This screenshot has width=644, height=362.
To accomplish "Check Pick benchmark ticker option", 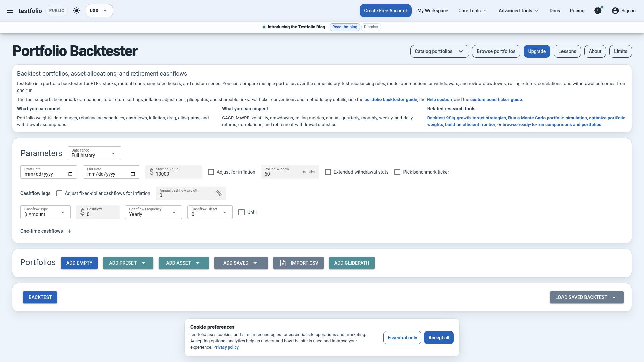I will (397, 172).
